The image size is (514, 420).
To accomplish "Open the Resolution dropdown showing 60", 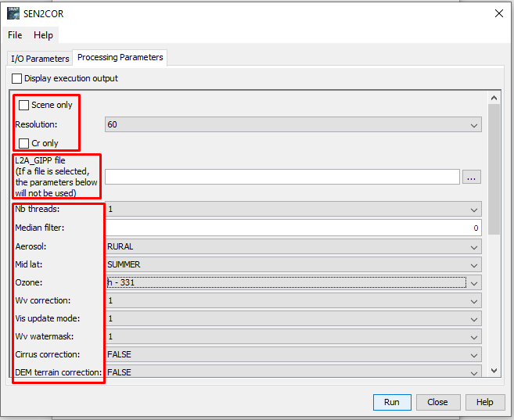I will coord(293,125).
